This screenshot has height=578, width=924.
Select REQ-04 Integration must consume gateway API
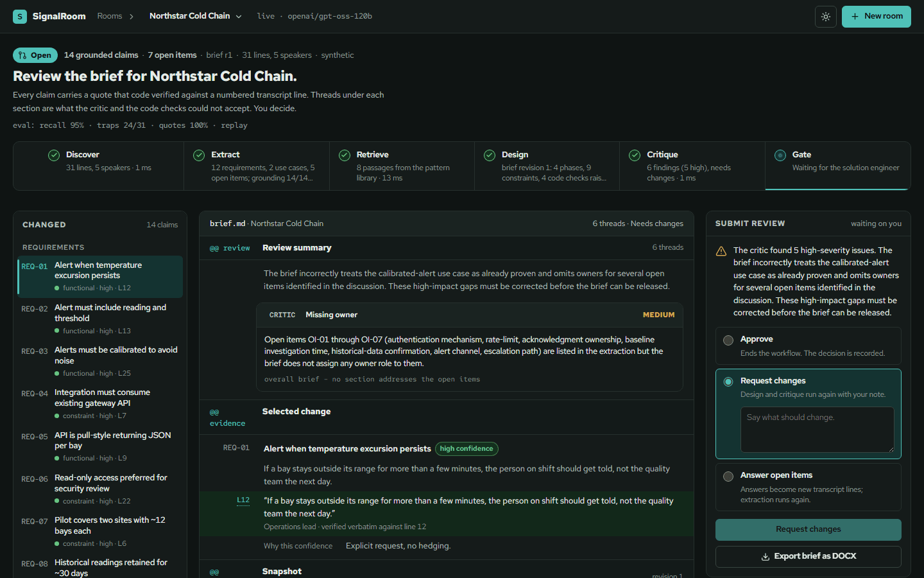tap(100, 404)
